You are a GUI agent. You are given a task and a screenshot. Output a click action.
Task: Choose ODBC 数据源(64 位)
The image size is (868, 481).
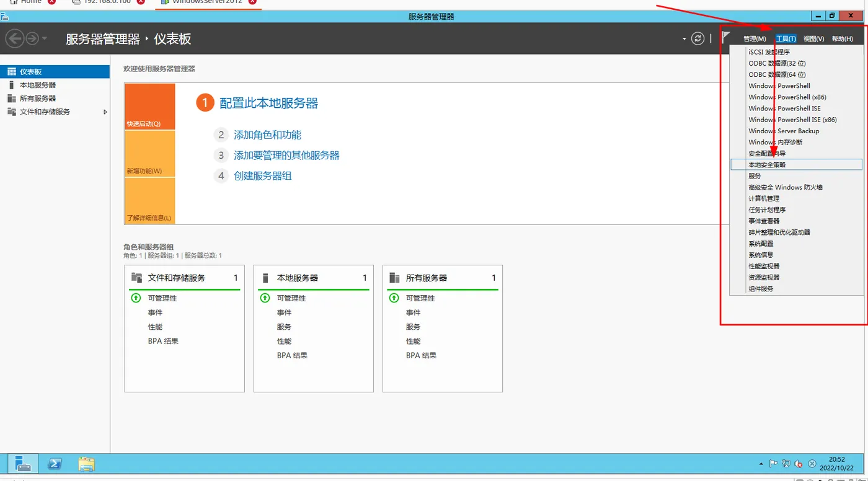[x=796, y=74]
